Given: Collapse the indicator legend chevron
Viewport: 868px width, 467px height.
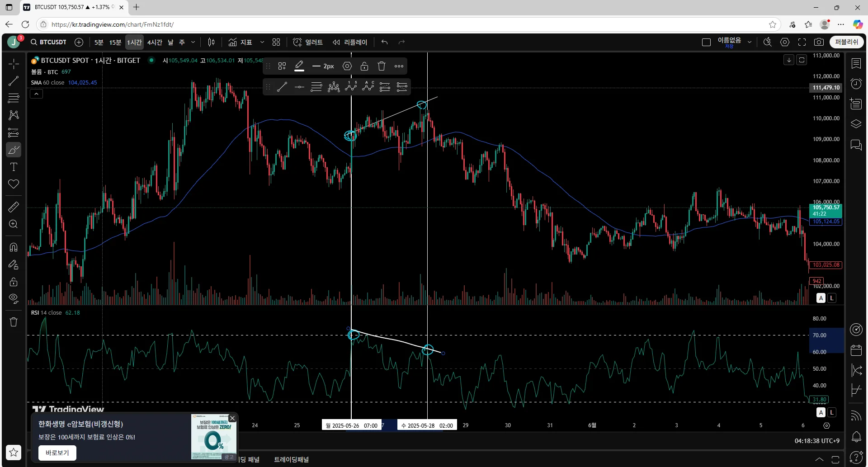Looking at the screenshot, I should click(37, 94).
